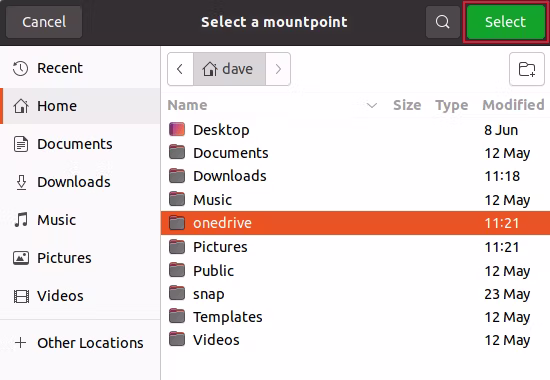The image size is (550, 380).
Task: Sort files by the Modified column
Action: point(513,105)
